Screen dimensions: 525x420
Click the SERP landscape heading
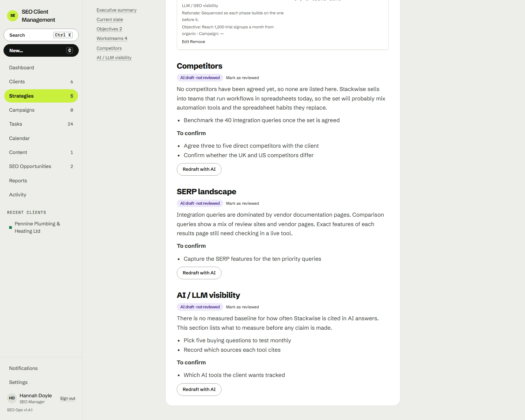pos(206,191)
